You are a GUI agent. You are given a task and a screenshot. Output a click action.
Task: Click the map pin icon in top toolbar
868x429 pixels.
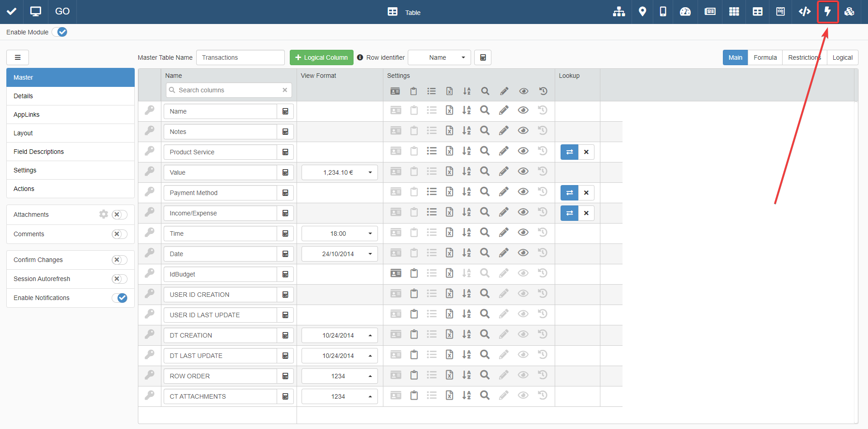pos(642,12)
